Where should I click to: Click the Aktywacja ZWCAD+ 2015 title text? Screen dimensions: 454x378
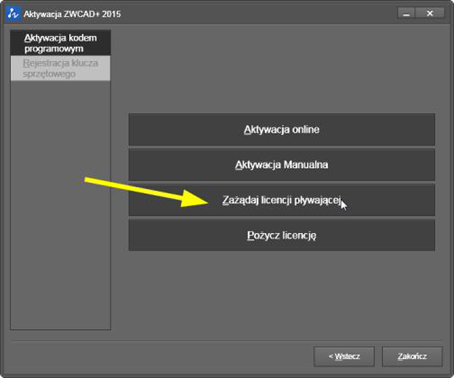tap(72, 14)
